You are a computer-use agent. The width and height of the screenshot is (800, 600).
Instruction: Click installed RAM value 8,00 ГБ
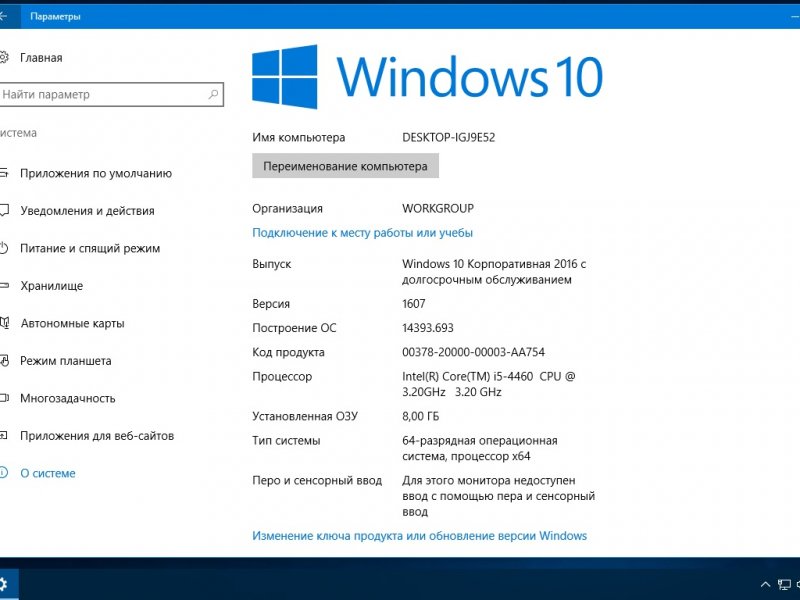[420, 416]
